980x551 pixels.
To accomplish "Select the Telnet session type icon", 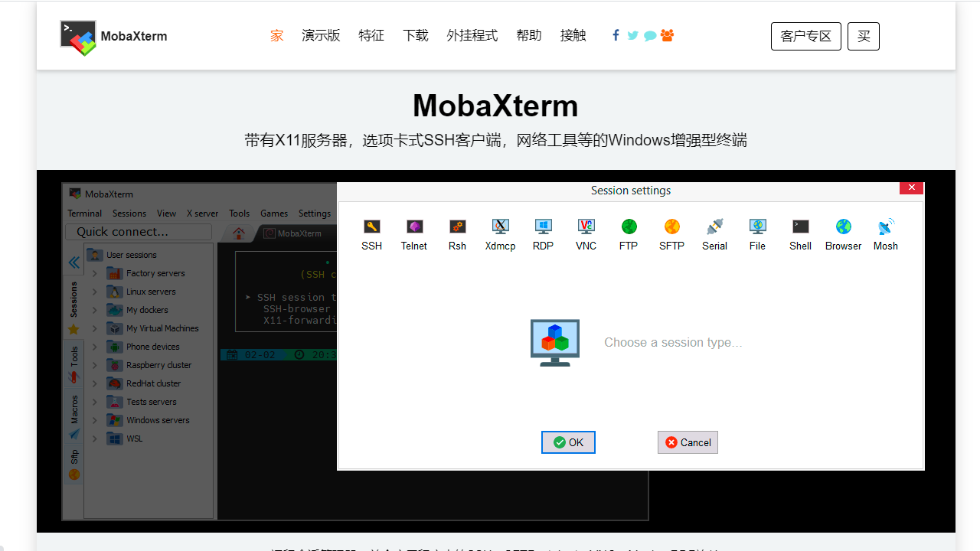I will [x=414, y=233].
